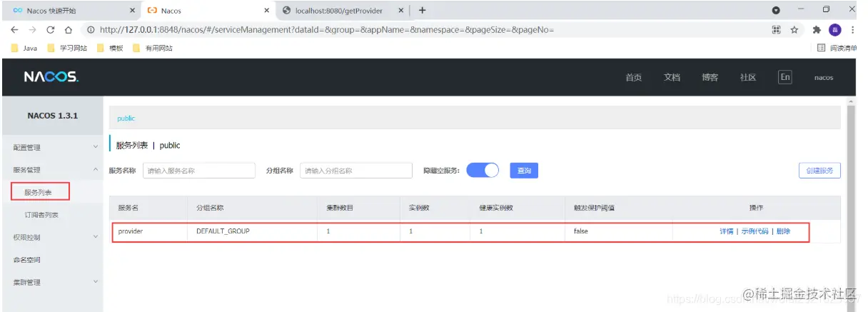Screen dimensions: 868x312
Task: Open 首页 in the top navigation
Action: pos(633,78)
